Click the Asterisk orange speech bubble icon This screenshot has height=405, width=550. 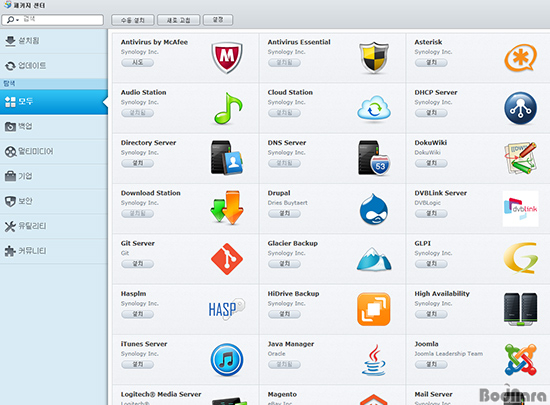pos(521,58)
